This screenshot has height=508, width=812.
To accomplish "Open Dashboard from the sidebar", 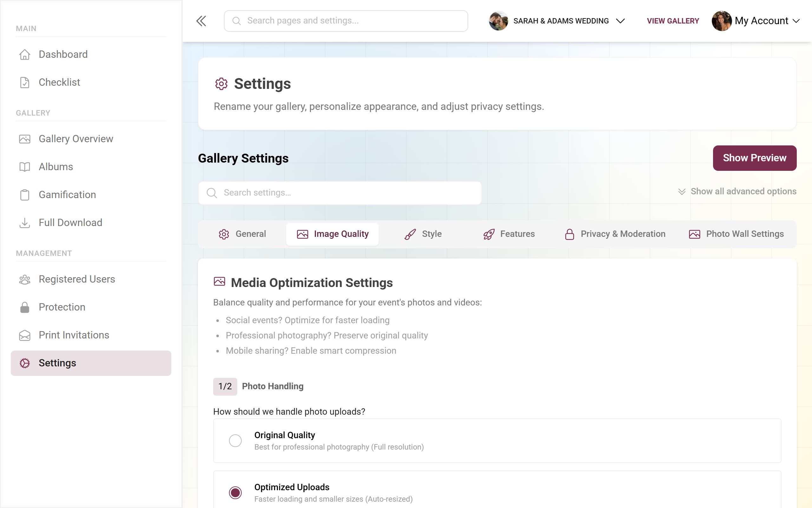I will click(91, 54).
